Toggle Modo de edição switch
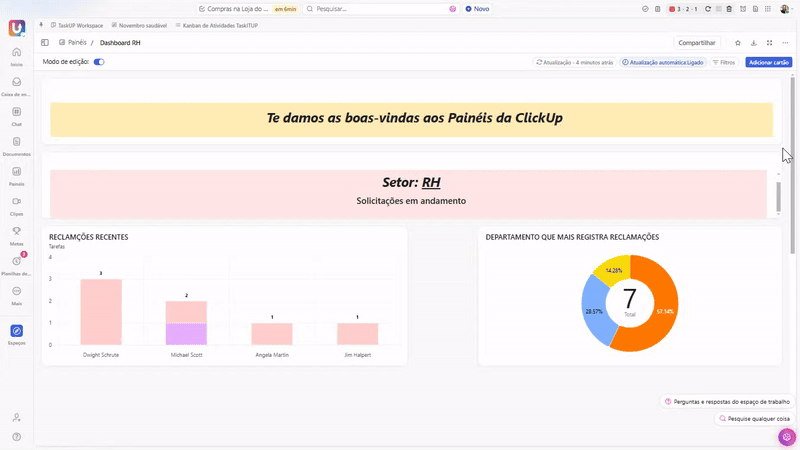800x450 pixels. click(99, 62)
